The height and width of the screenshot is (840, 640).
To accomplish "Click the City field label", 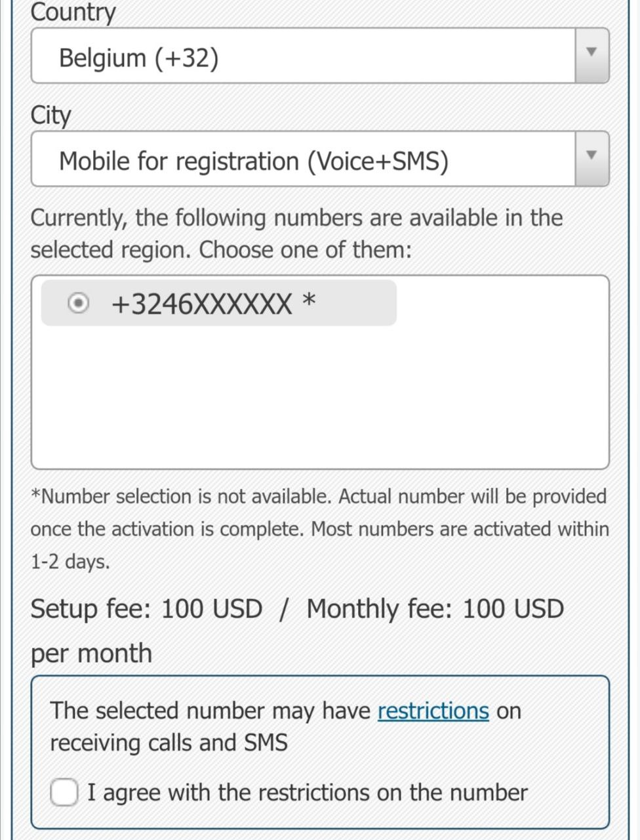I will click(50, 115).
